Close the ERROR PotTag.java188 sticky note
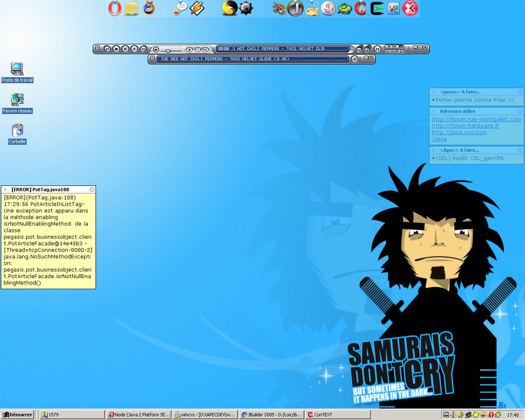The height and width of the screenshot is (420, 525). 92,190
